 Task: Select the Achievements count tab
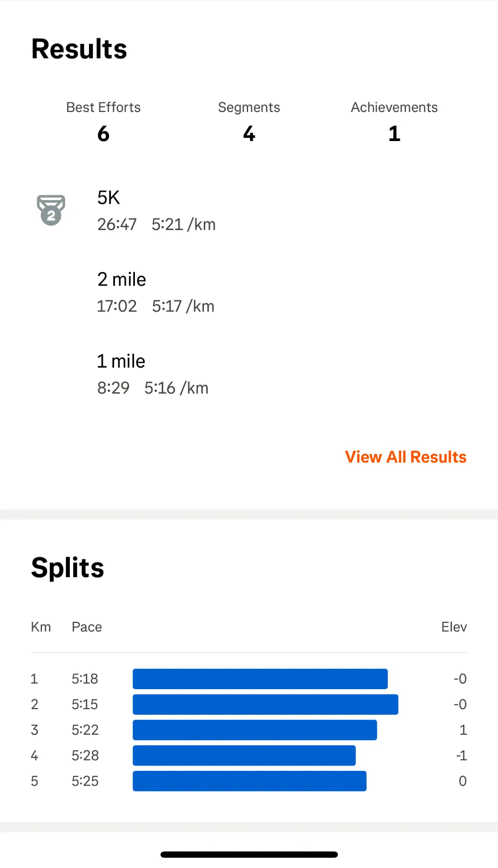click(394, 122)
